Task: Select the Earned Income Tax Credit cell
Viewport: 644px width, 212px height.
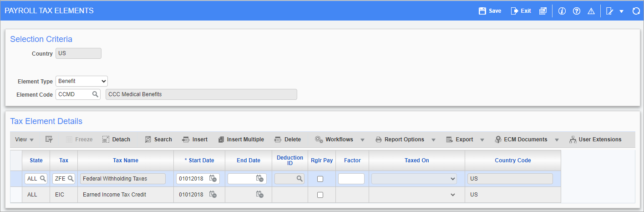Action: click(x=126, y=195)
